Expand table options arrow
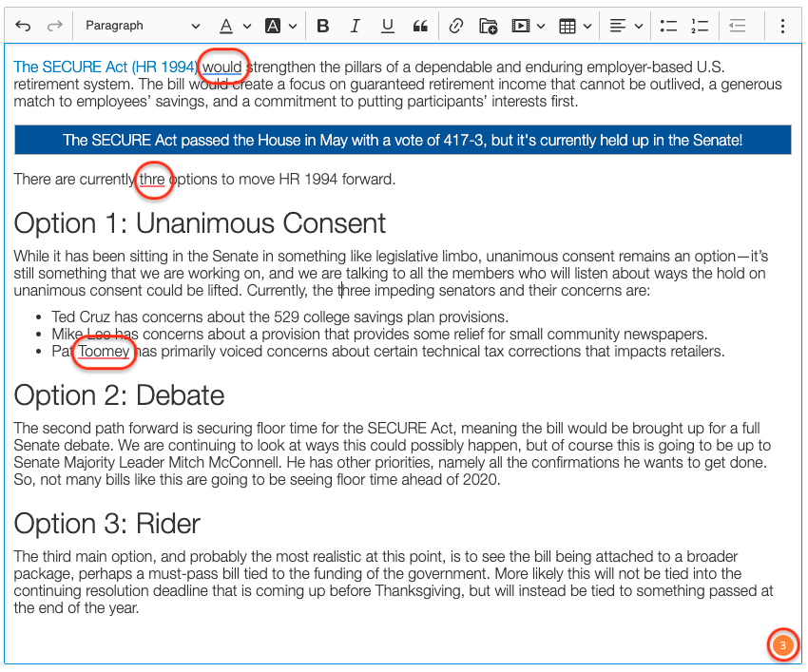The width and height of the screenshot is (808, 672). click(x=588, y=26)
